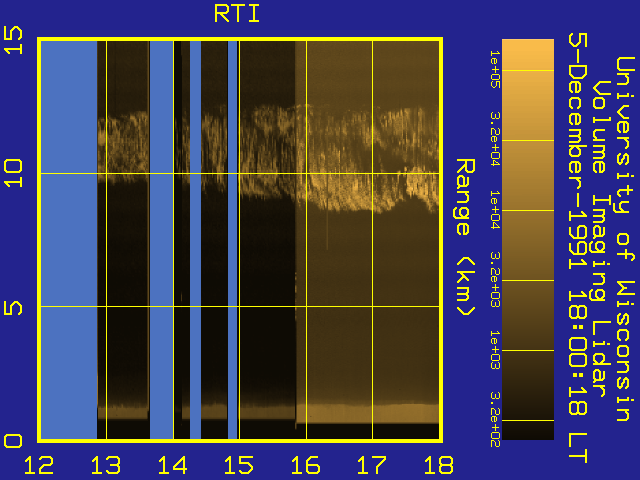Click the upper 3.2e+04 colorbar label
The height and width of the screenshot is (480, 640).
495,139
